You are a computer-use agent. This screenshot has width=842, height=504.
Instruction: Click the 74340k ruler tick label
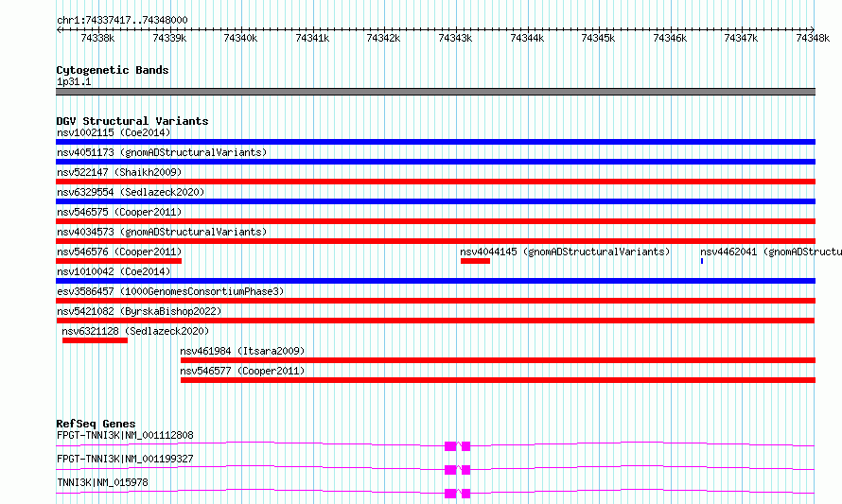coord(240,38)
